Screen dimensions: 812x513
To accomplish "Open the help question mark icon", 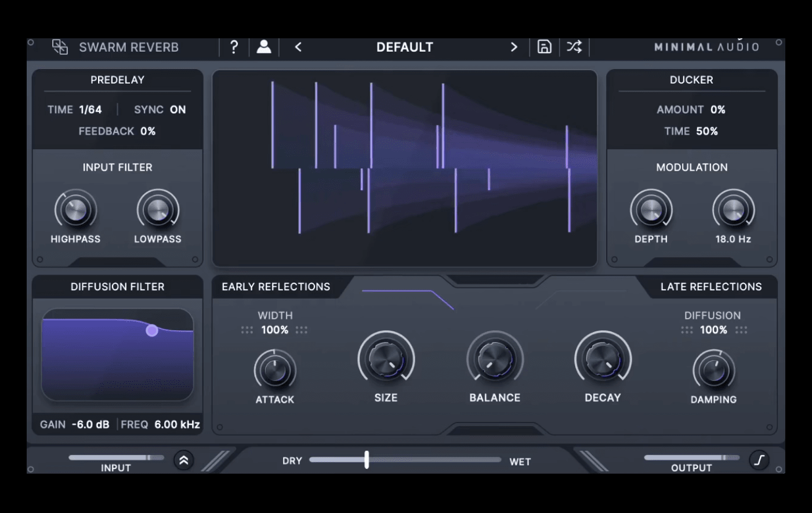I will (x=234, y=47).
